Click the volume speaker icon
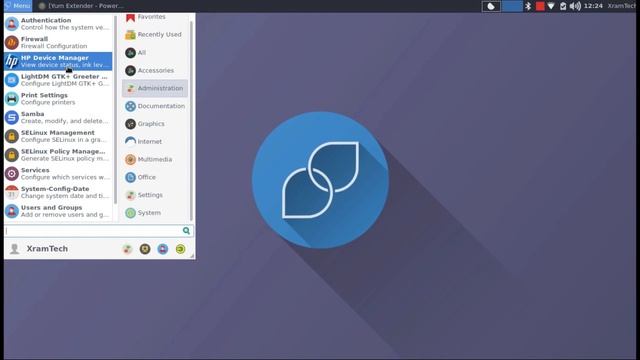Image resolution: width=640 pixels, height=360 pixels. (x=575, y=6)
